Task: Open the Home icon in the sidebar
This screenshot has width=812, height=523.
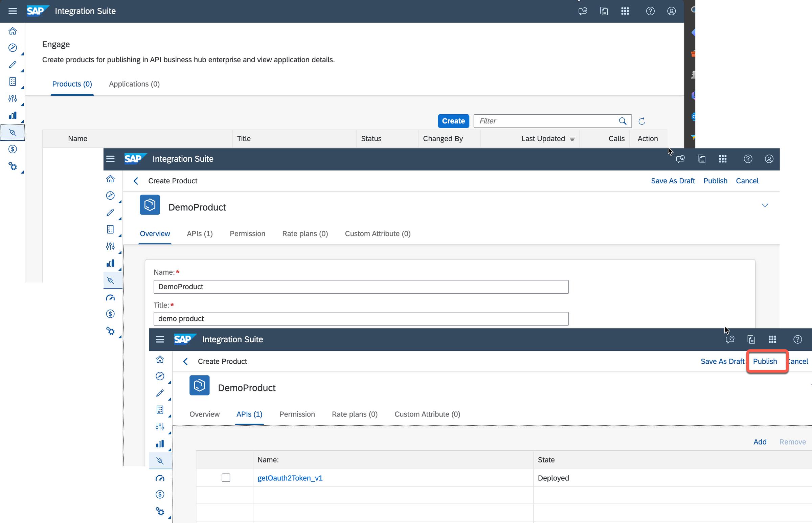Action: 13,30
